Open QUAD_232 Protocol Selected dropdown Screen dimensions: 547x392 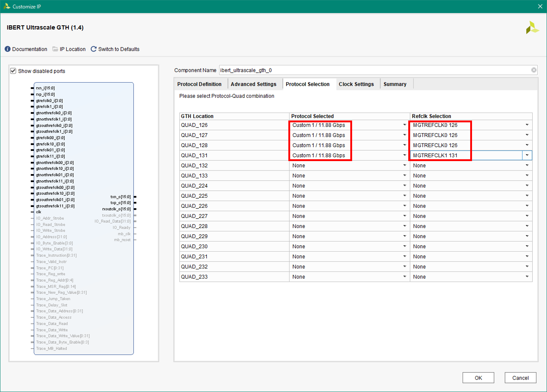[x=405, y=267]
